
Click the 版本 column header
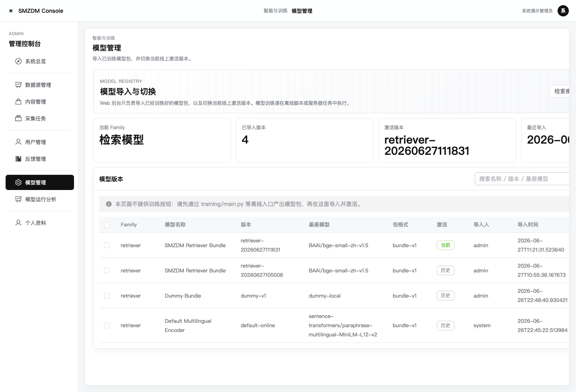pos(246,225)
